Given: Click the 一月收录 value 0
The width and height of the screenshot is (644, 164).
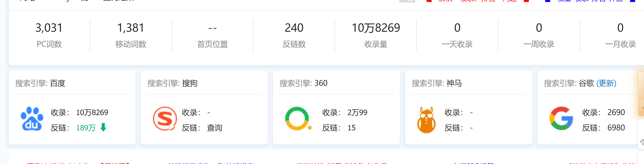Looking at the screenshot, I should 621,28.
